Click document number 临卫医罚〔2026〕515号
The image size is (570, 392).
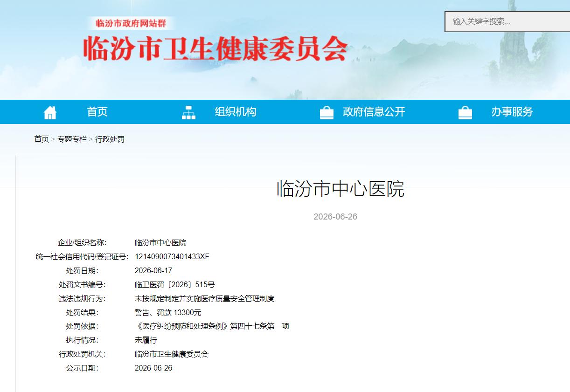point(175,285)
